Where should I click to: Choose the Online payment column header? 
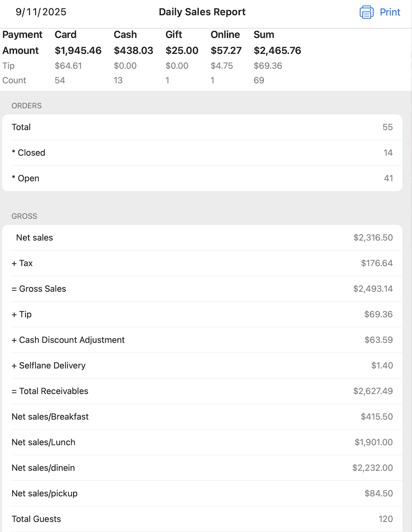tap(225, 34)
